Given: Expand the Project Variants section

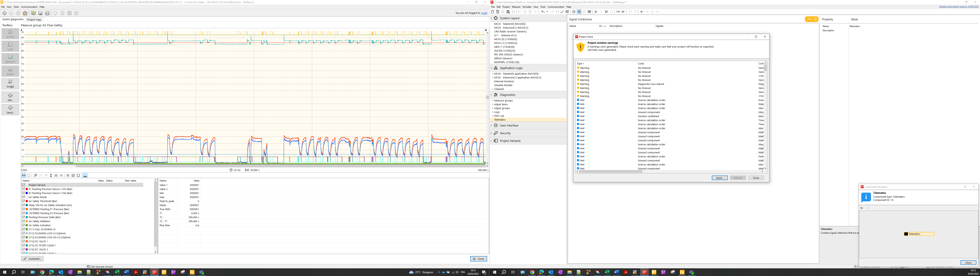Looking at the screenshot, I should tap(492, 141).
